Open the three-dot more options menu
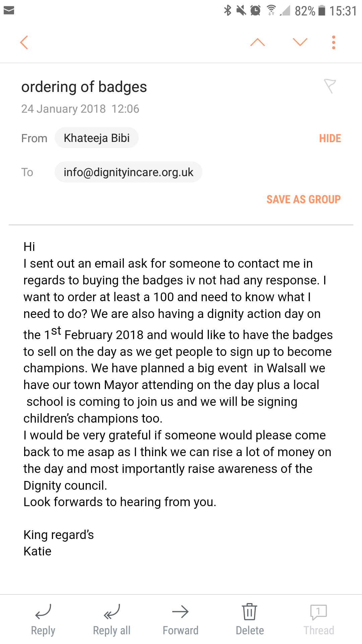The width and height of the screenshot is (362, 644). tap(333, 43)
